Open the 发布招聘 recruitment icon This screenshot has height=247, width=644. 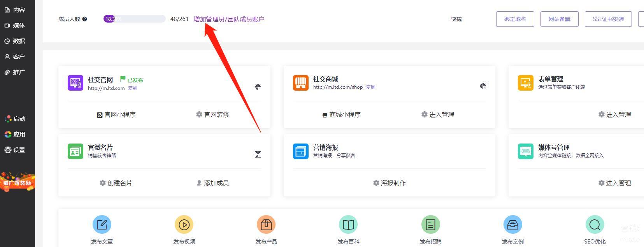(430, 224)
